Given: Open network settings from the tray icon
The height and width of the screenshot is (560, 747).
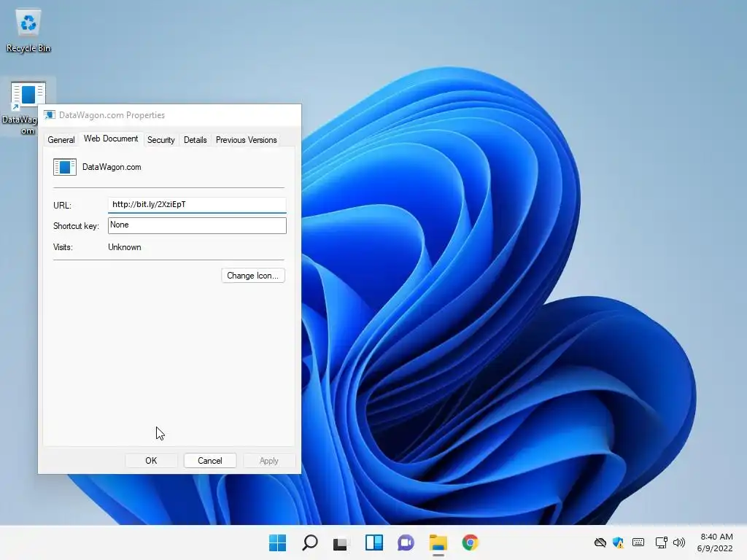Looking at the screenshot, I should (661, 542).
